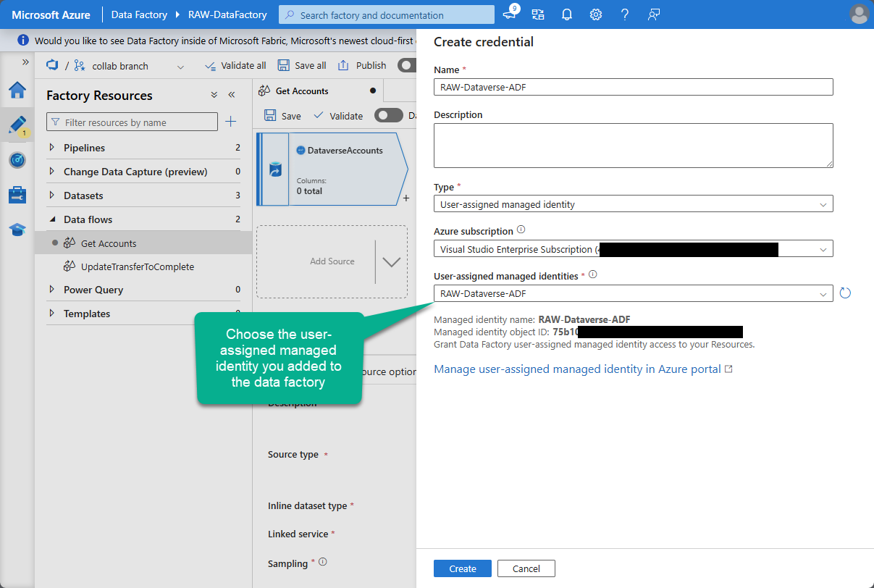Click Save all
Image resolution: width=874 pixels, height=588 pixels.
pyautogui.click(x=302, y=65)
